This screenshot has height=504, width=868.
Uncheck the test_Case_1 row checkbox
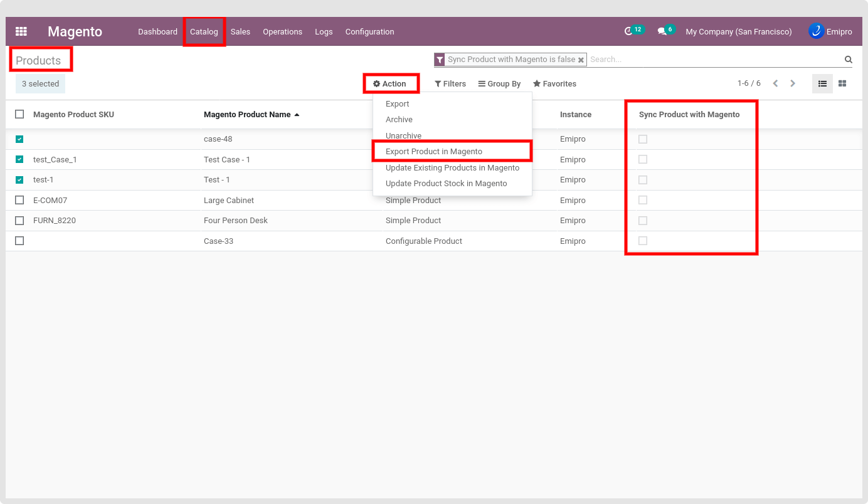[x=19, y=159]
